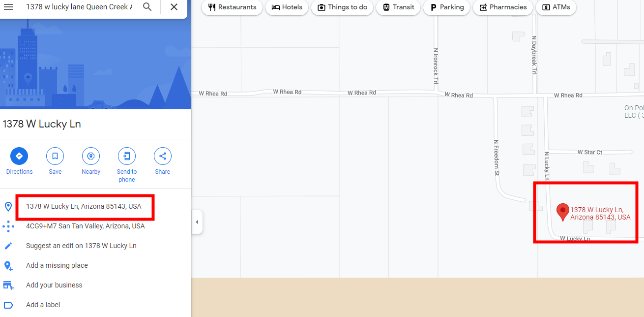
Task: Share this location icon
Action: pyautogui.click(x=163, y=156)
